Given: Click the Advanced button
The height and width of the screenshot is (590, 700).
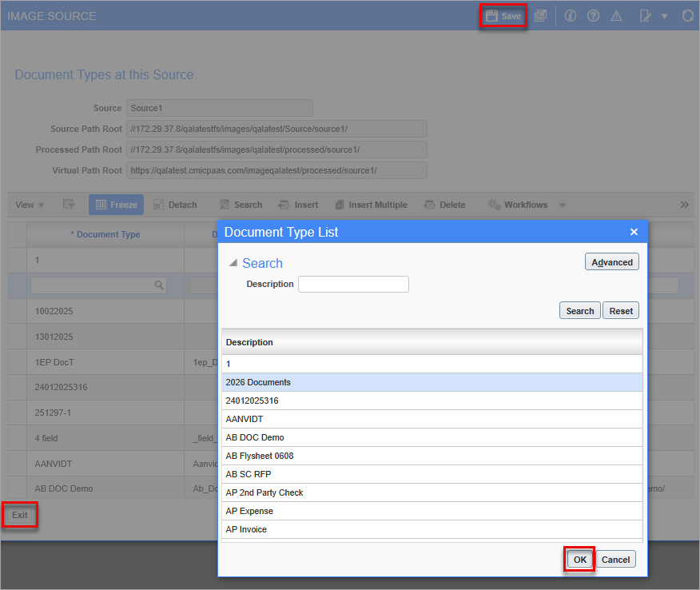Looking at the screenshot, I should pos(612,262).
